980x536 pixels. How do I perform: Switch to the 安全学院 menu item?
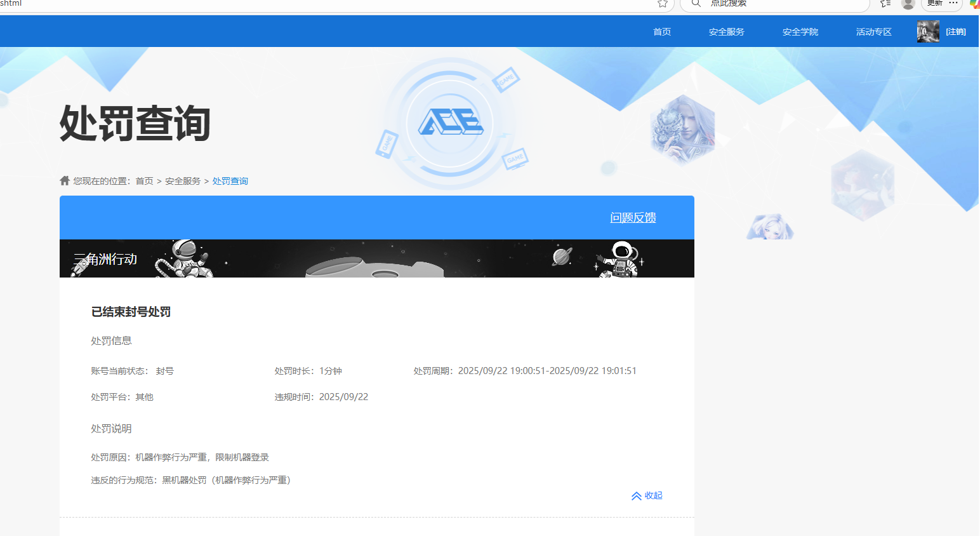click(800, 31)
